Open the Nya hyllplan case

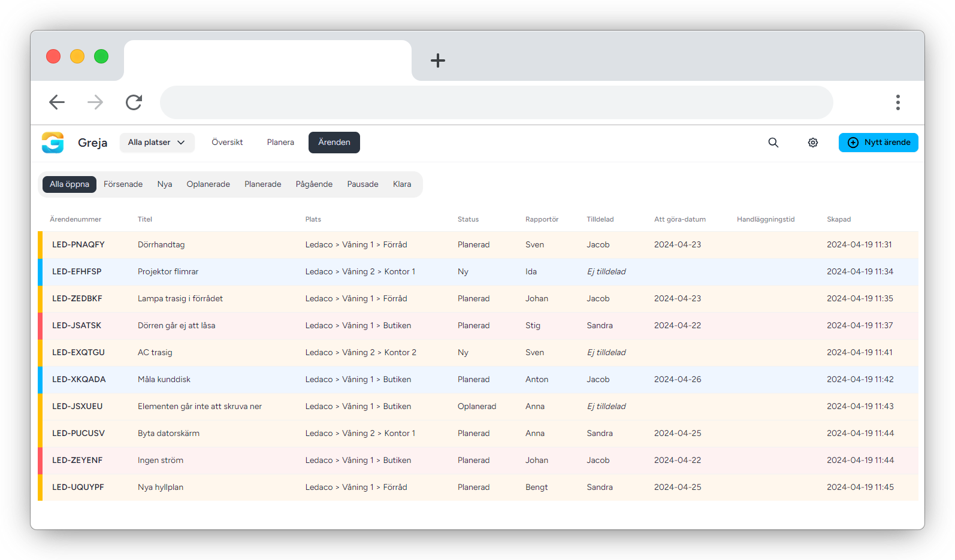click(x=161, y=487)
